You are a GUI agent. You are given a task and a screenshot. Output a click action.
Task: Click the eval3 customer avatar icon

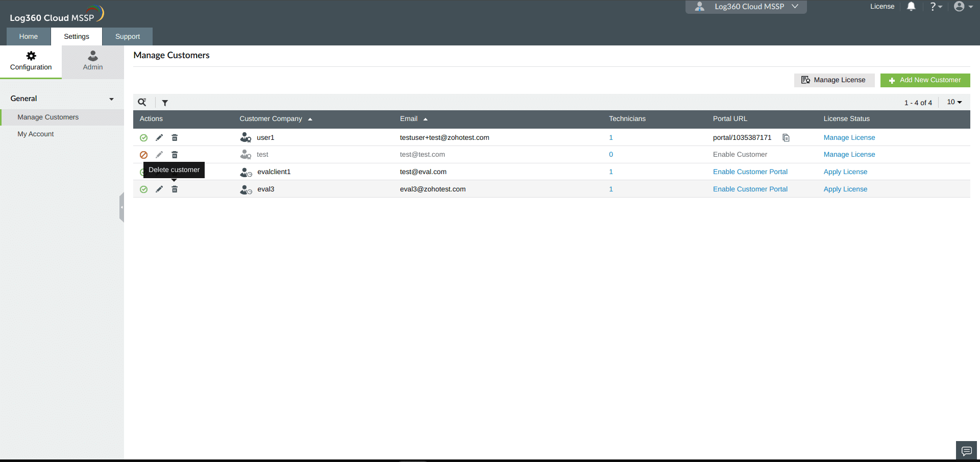[246, 189]
